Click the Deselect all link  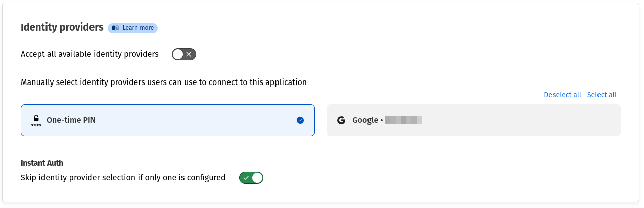[562, 95]
